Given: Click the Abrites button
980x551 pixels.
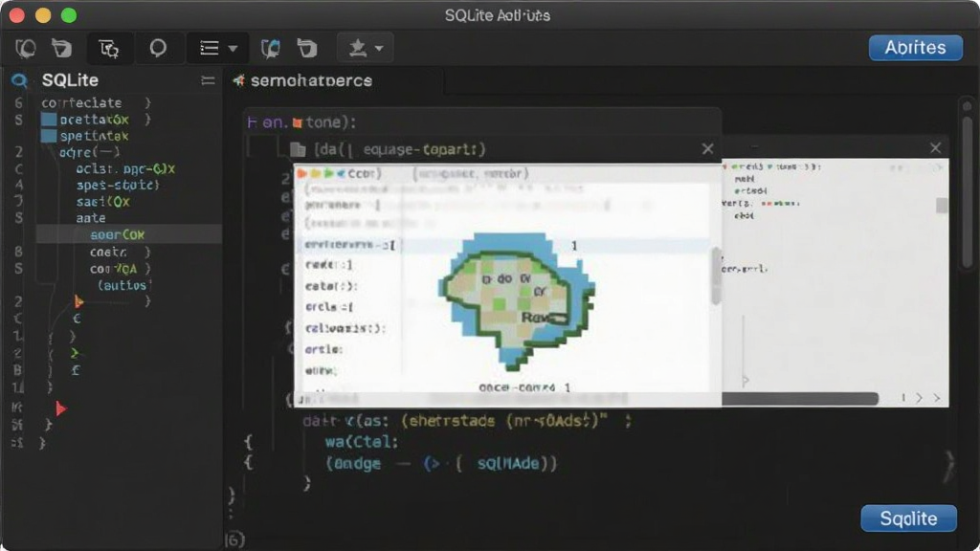Looking at the screenshot, I should (x=915, y=48).
